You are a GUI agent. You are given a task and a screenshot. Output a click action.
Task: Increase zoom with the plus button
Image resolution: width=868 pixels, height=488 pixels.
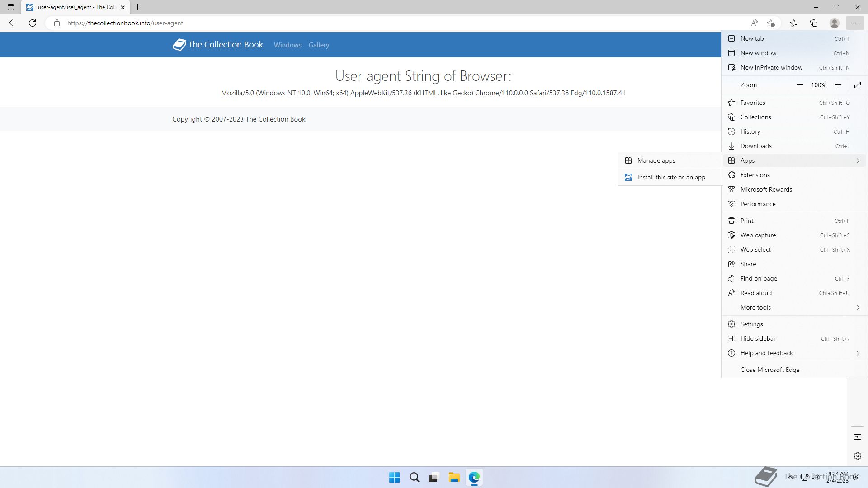pos(838,85)
